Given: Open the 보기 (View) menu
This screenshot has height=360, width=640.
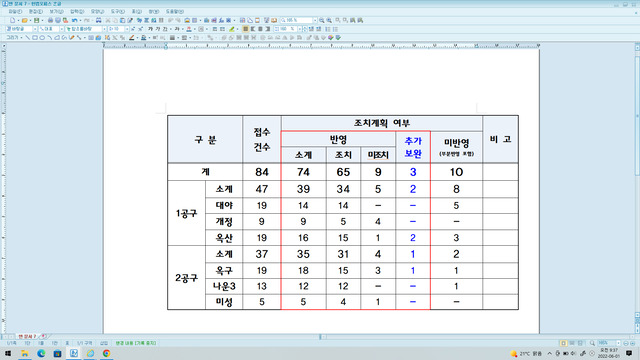Looking at the screenshot, I should (x=57, y=11).
